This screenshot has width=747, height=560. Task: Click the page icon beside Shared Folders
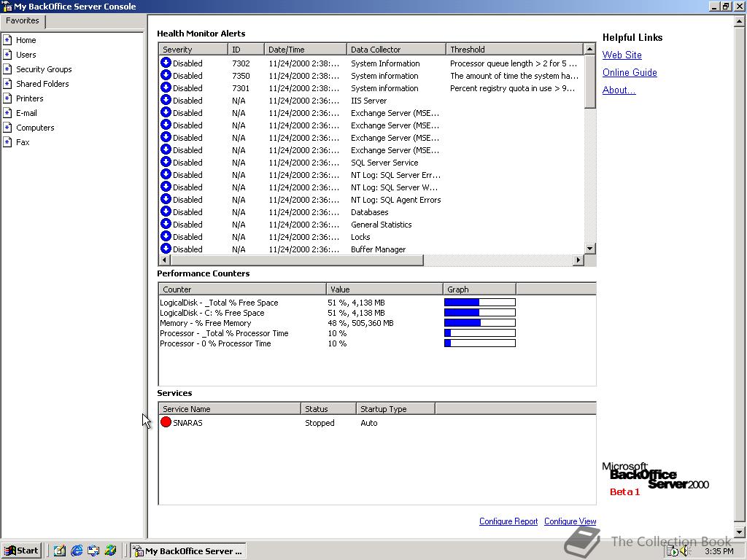pyautogui.click(x=7, y=84)
